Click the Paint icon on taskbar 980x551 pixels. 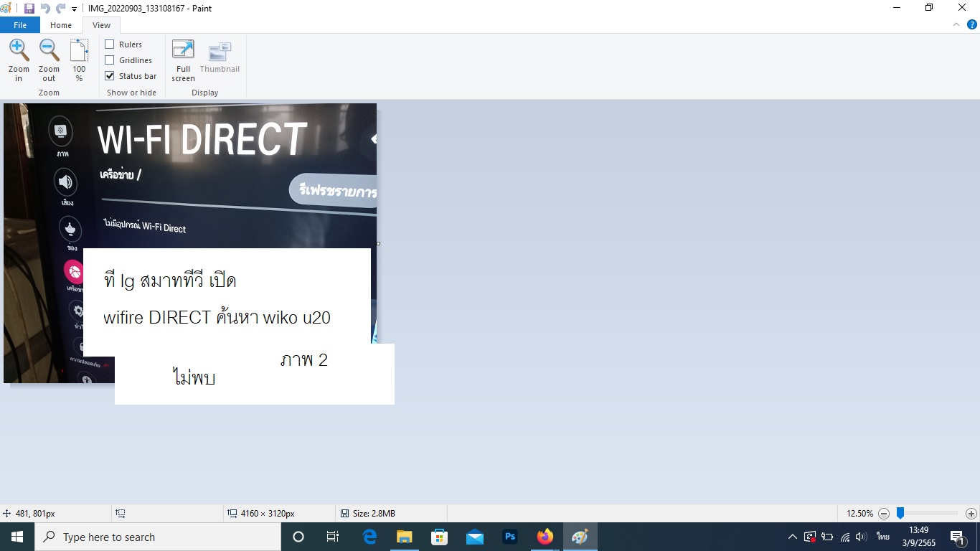(580, 537)
